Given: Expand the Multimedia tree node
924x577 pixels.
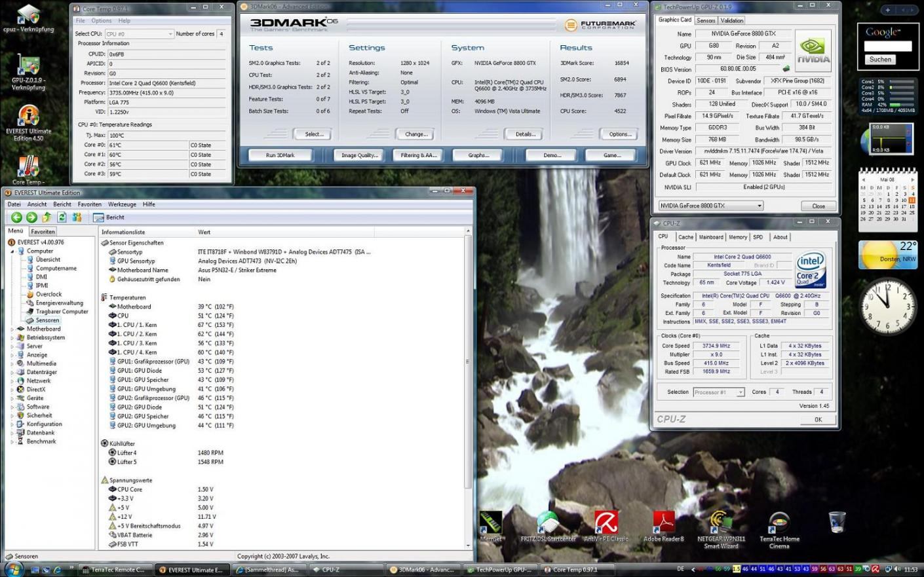Looking at the screenshot, I should click(12, 363).
